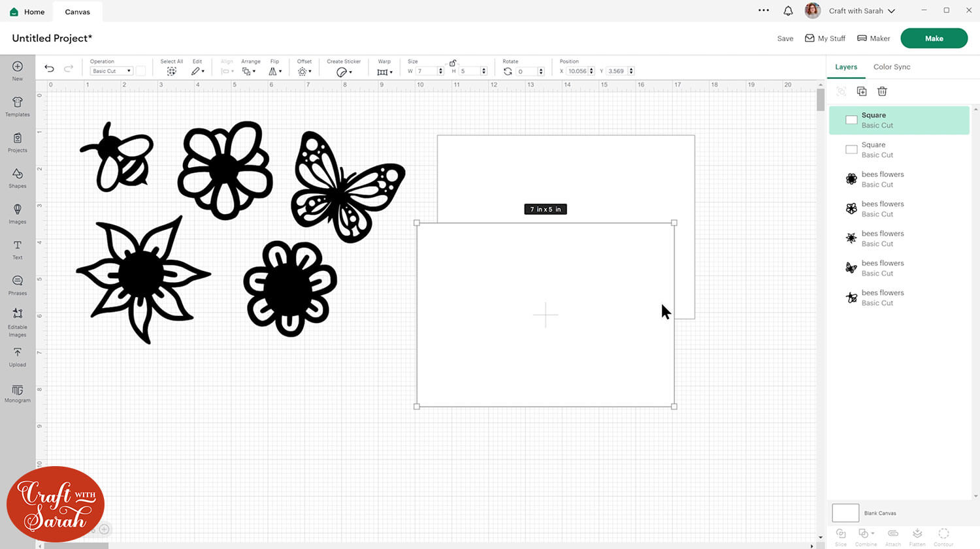Click the Upload icon in sidebar
Viewport: 980px width, 549px height.
[18, 356]
